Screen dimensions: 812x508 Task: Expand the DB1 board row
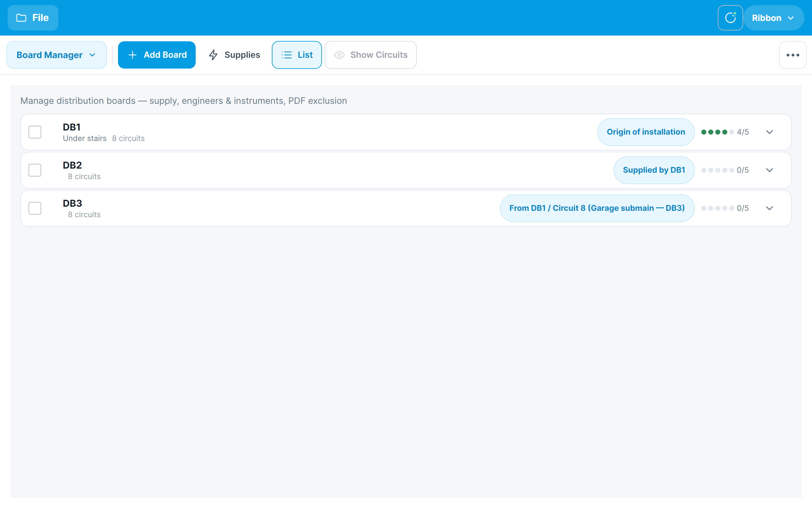click(769, 132)
